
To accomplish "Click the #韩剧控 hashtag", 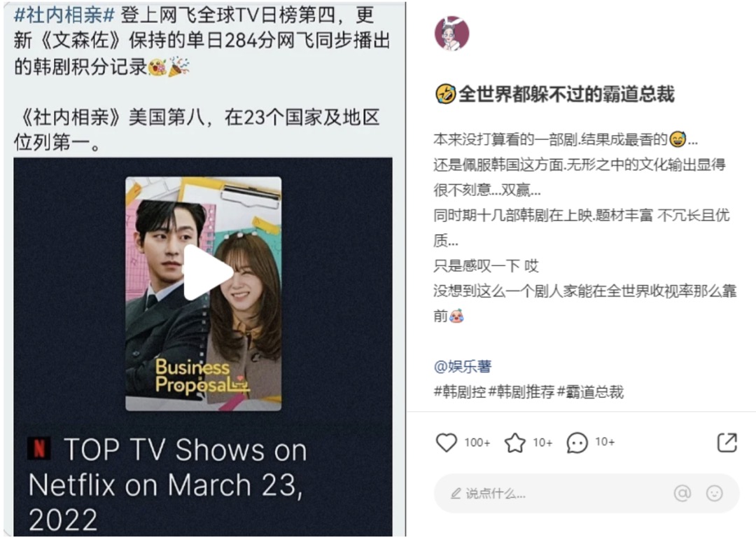I will point(460,391).
